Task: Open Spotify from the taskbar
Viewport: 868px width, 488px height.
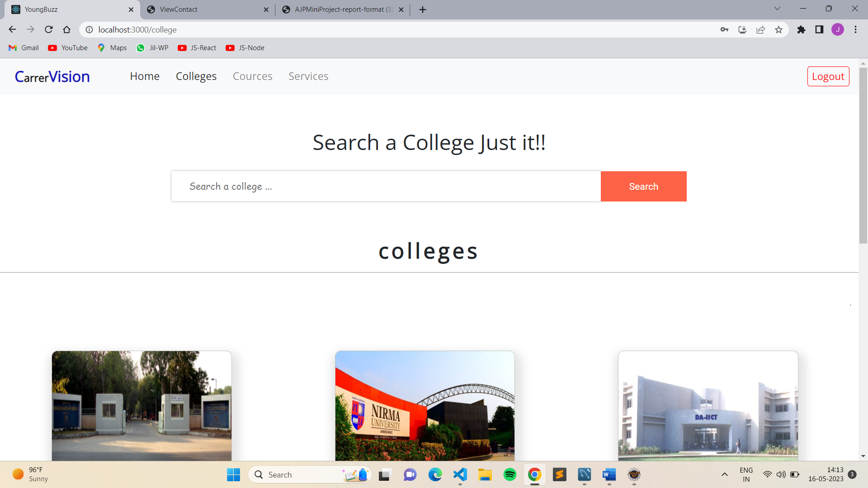Action: point(509,474)
